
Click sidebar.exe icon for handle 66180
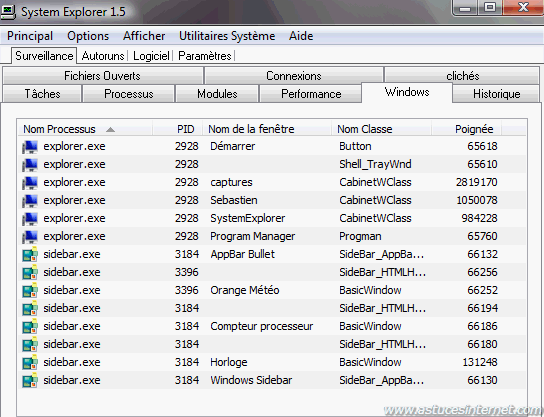click(x=30, y=345)
